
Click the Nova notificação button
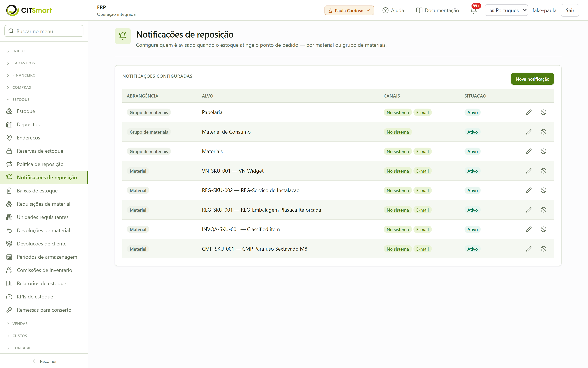click(x=532, y=79)
